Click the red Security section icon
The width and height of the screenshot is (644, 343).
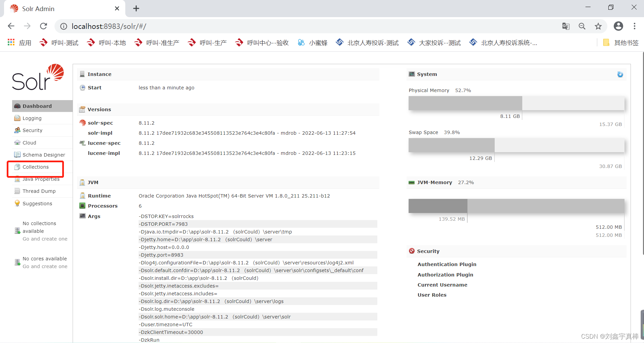[x=412, y=251]
